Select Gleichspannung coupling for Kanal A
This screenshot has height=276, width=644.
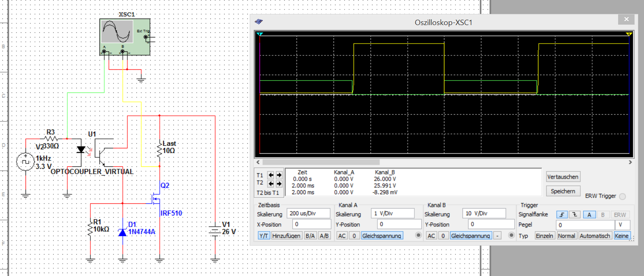click(382, 236)
